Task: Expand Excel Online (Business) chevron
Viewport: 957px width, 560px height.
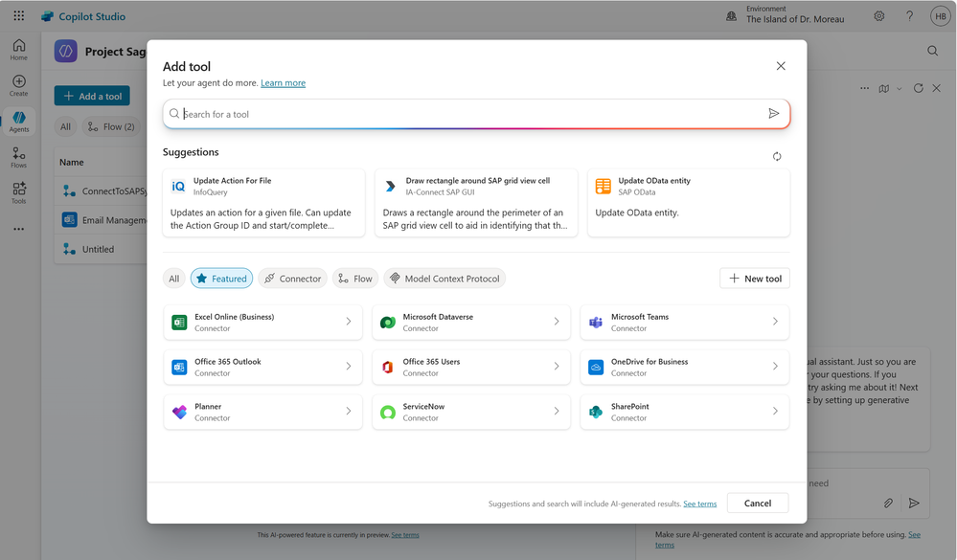Action: pos(349,322)
